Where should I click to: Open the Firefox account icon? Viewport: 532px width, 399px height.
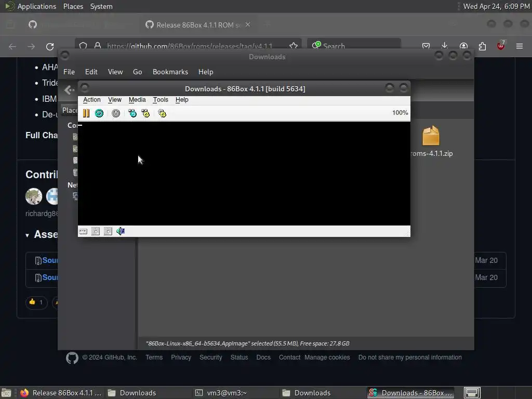pos(463,46)
